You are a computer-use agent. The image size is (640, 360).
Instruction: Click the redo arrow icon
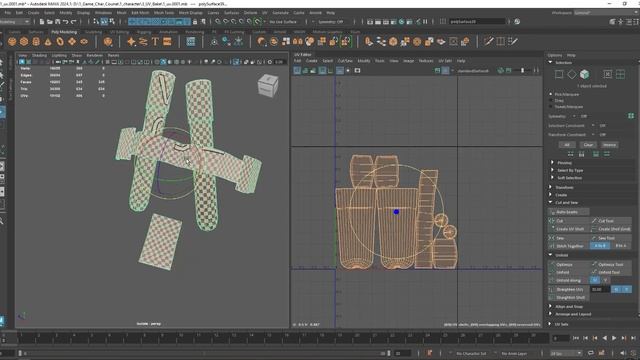pyautogui.click(x=73, y=21)
